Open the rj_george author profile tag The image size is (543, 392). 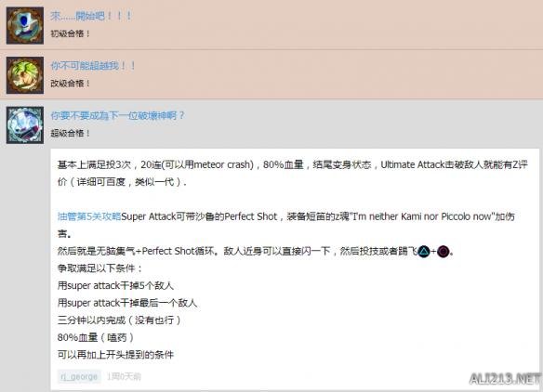[79, 376]
